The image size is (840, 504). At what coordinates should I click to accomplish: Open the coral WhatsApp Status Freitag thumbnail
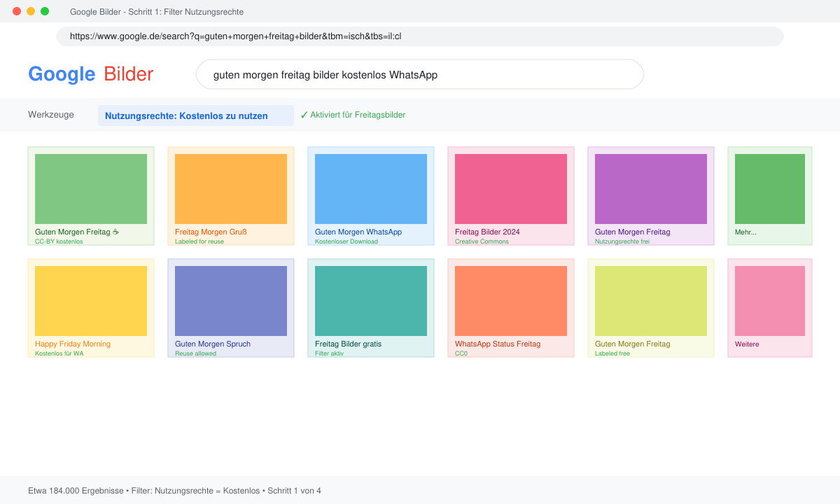tap(511, 301)
